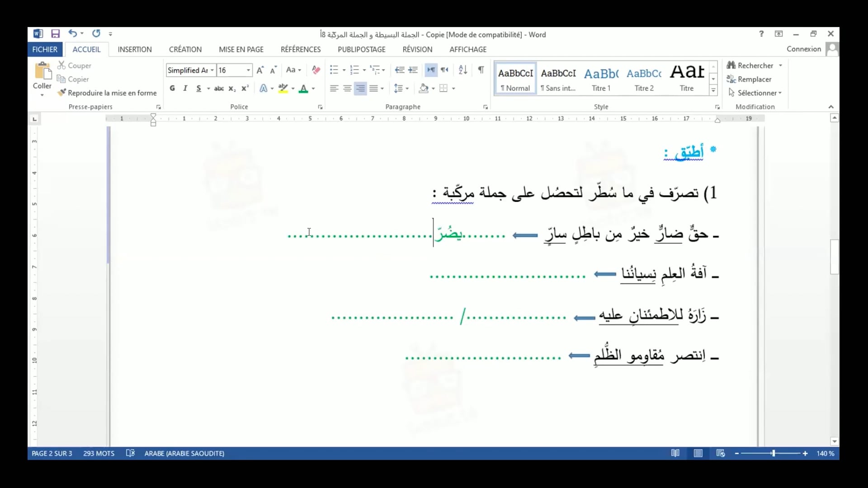Apply the Titre 1 style
The height and width of the screenshot is (488, 868).
601,79
